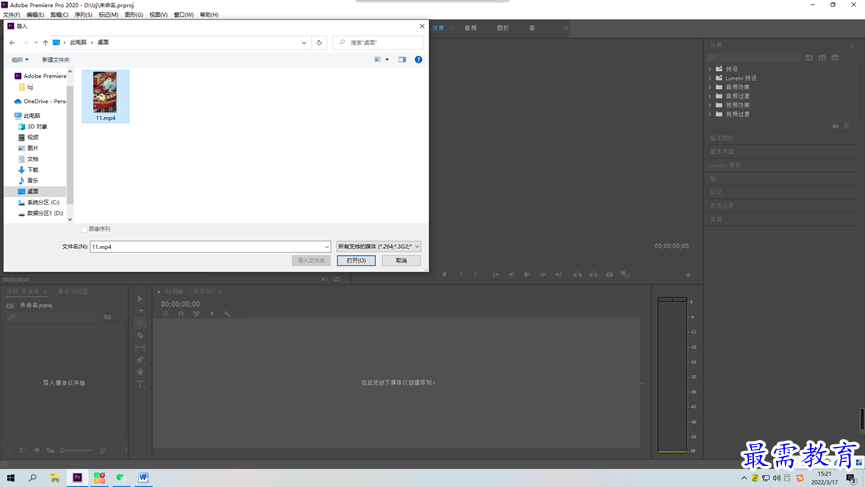Screen dimensions: 865x487
Task: Click the Extract button in monitor
Action: (594, 275)
